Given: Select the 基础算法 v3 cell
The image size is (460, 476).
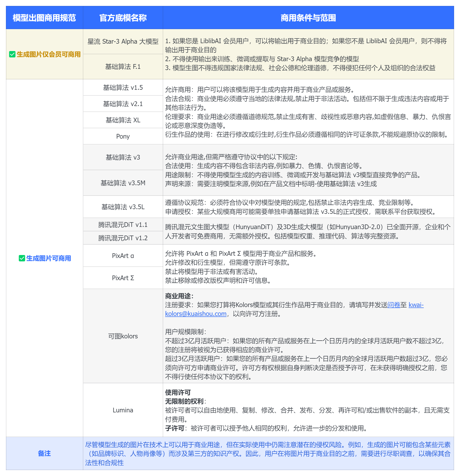Looking at the screenshot, I should click(x=123, y=157).
